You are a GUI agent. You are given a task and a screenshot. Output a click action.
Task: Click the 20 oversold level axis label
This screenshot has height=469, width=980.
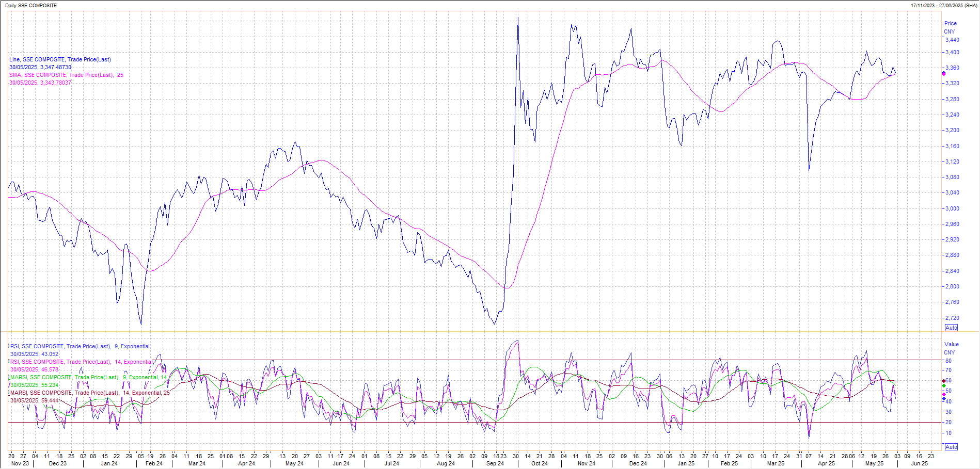click(949, 423)
